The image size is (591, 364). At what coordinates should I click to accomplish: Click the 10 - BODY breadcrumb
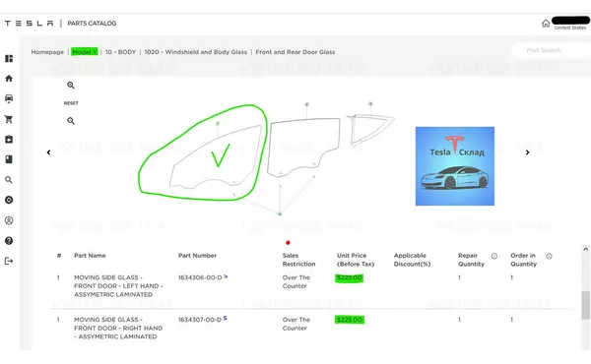[x=120, y=52]
